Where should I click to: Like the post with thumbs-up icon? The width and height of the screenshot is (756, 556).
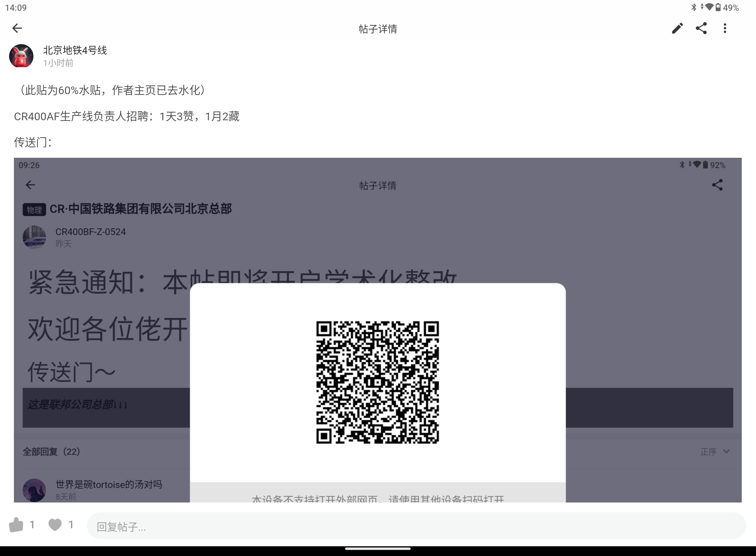pos(16,525)
